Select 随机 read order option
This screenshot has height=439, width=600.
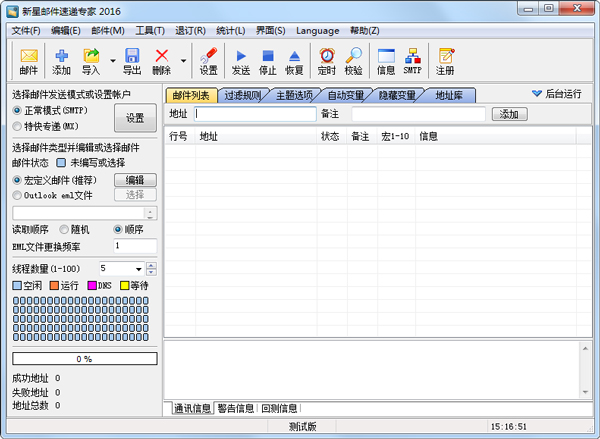pos(65,229)
